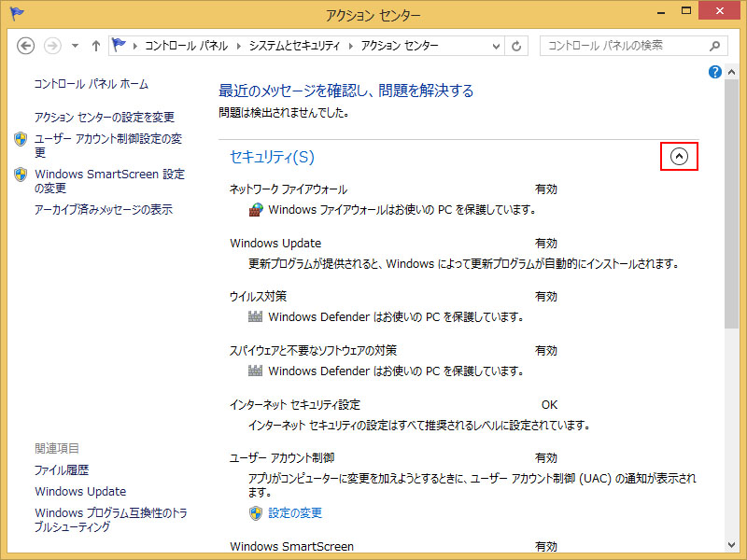The image size is (747, 560).
Task: Click the セキュリティ(S) section heading
Action: click(272, 157)
